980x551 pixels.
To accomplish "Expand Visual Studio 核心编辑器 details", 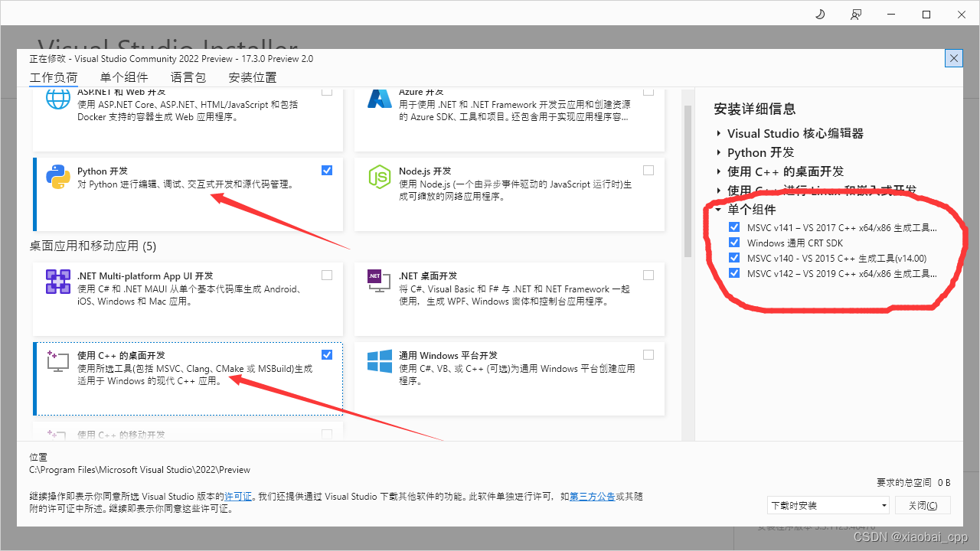I will [719, 133].
